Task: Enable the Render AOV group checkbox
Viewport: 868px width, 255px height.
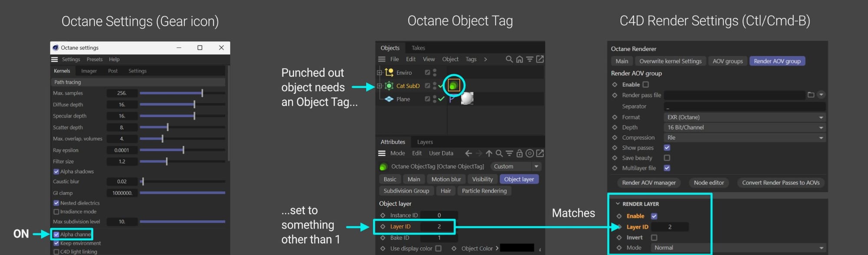Action: coord(646,84)
